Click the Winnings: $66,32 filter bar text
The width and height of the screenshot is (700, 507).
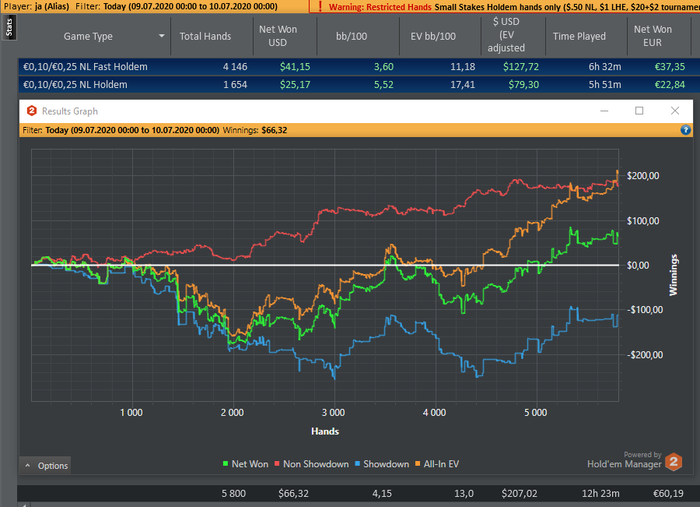point(255,130)
